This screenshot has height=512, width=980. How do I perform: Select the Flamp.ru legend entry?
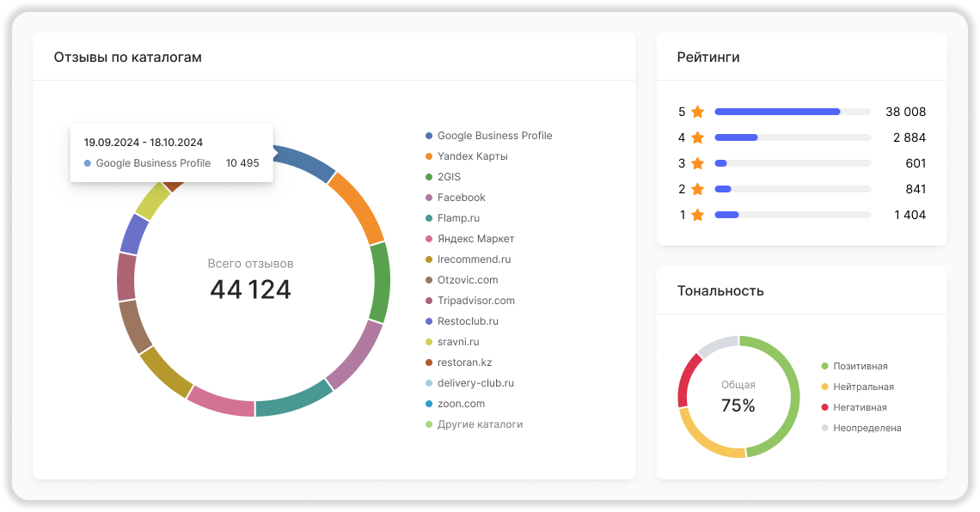(452, 218)
